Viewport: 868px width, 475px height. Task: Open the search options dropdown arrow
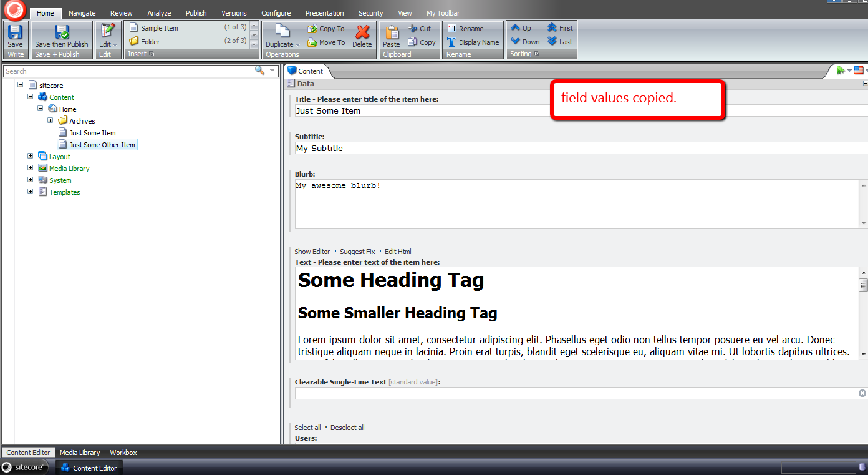point(272,71)
